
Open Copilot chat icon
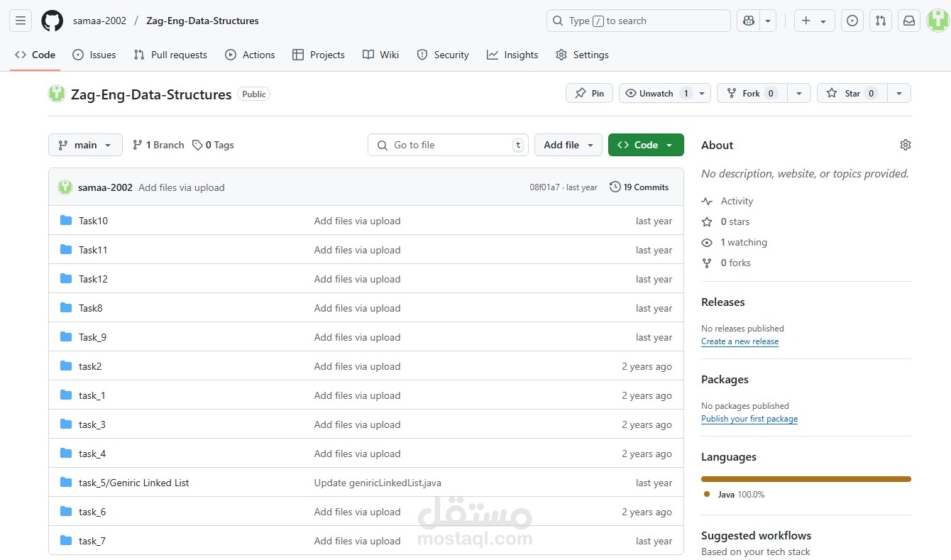[748, 21]
